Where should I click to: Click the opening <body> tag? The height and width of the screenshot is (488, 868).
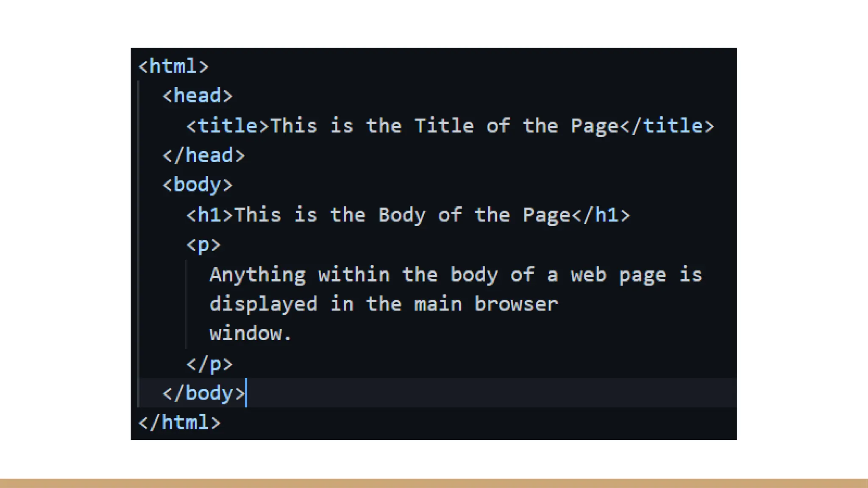pos(198,185)
